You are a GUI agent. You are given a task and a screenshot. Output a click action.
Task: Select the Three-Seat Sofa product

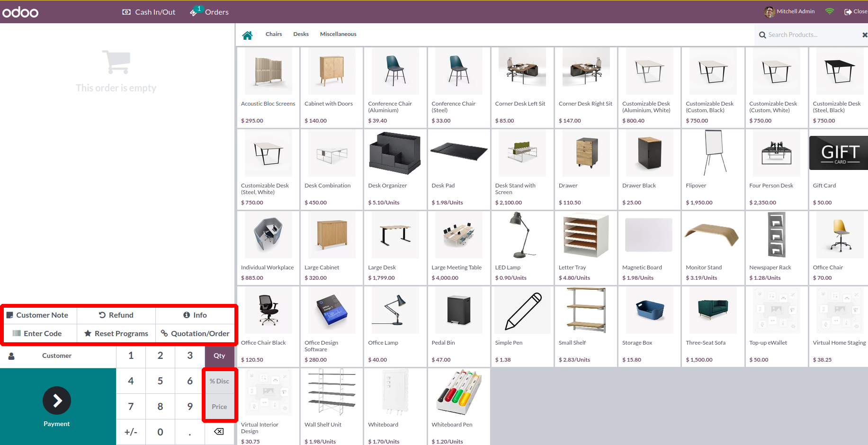pyautogui.click(x=713, y=327)
